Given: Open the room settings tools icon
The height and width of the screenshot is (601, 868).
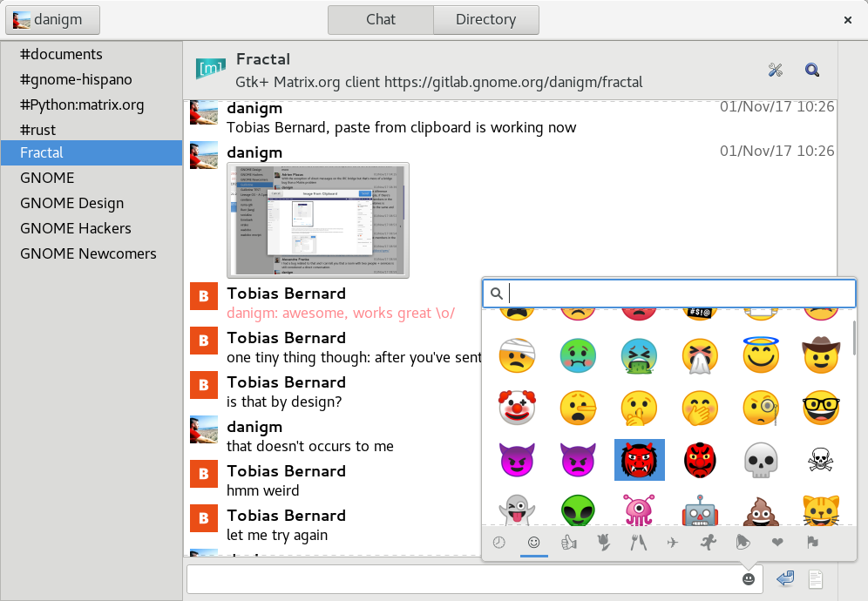Looking at the screenshot, I should pyautogui.click(x=776, y=71).
